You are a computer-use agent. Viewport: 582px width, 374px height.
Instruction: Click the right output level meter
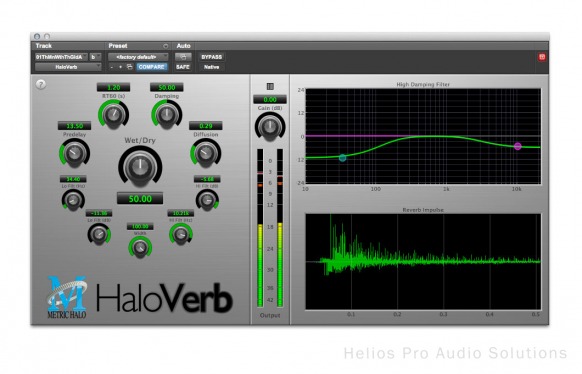[x=280, y=228]
